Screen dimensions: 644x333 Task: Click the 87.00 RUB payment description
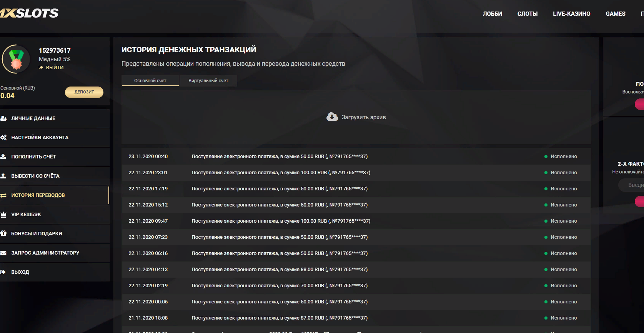click(x=280, y=318)
